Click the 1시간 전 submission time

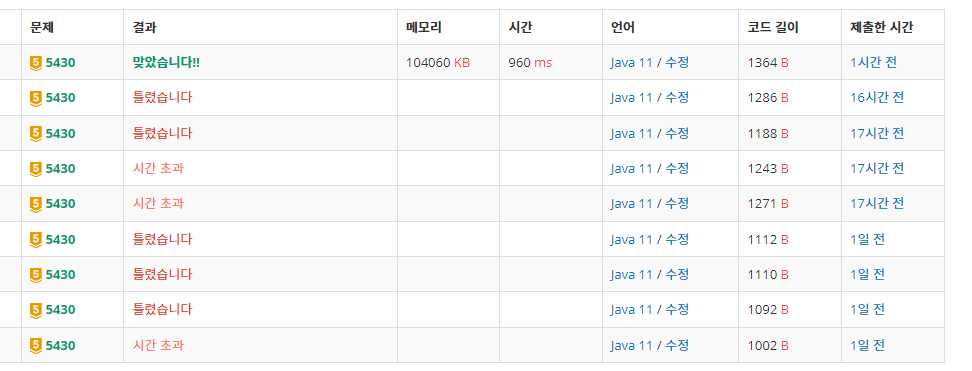pyautogui.click(x=873, y=63)
